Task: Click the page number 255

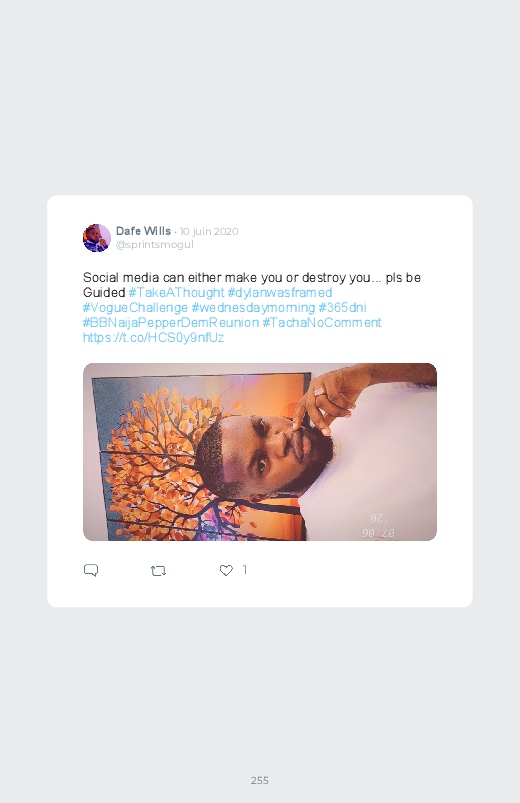Action: tap(260, 780)
